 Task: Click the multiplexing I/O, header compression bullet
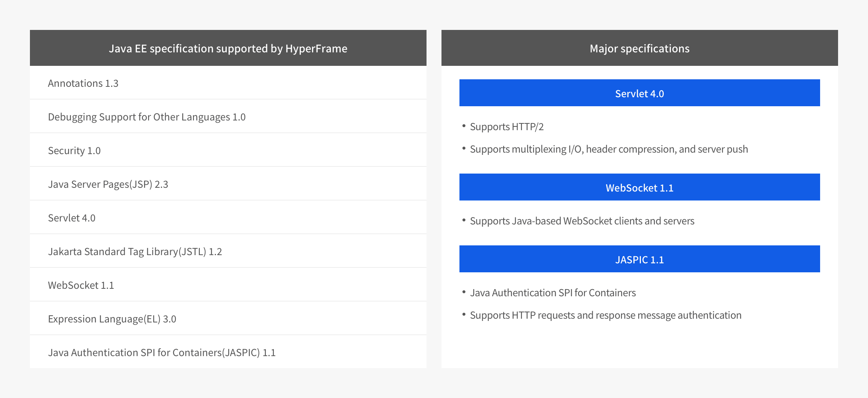tap(609, 149)
